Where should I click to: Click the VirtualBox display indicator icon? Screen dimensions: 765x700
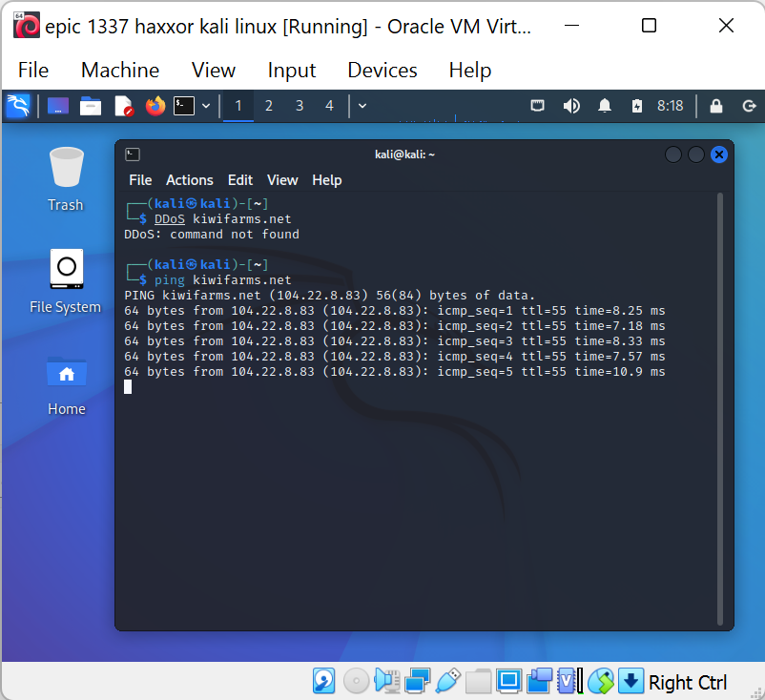(508, 681)
